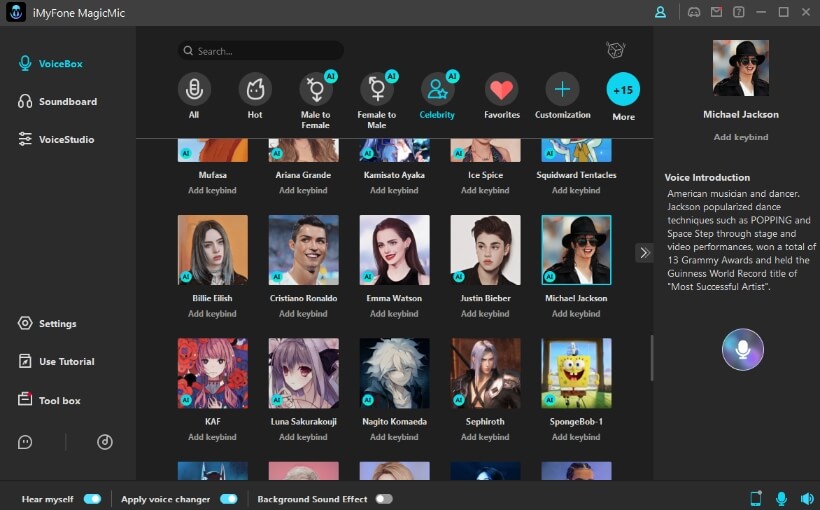The image size is (820, 510).
Task: Toggle the Hear myself switch
Action: tap(92, 499)
